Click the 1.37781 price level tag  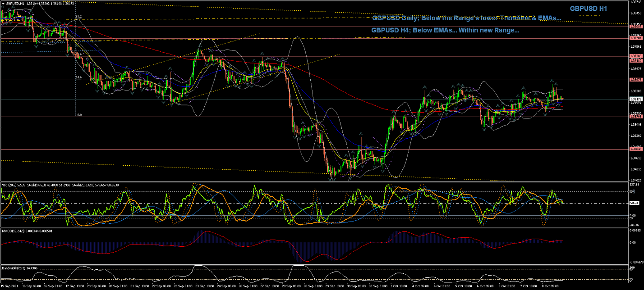(x=636, y=39)
